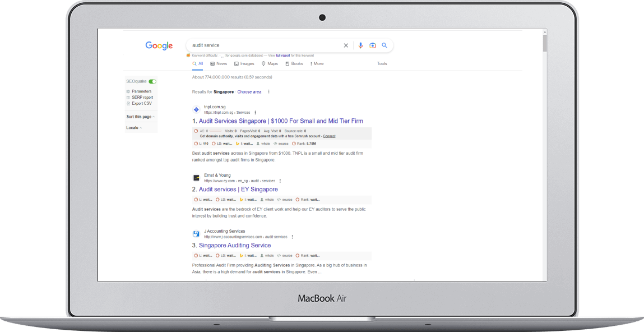The height and width of the screenshot is (332, 644).
Task: Click the J Accounting Services favicon
Action: coord(196,234)
